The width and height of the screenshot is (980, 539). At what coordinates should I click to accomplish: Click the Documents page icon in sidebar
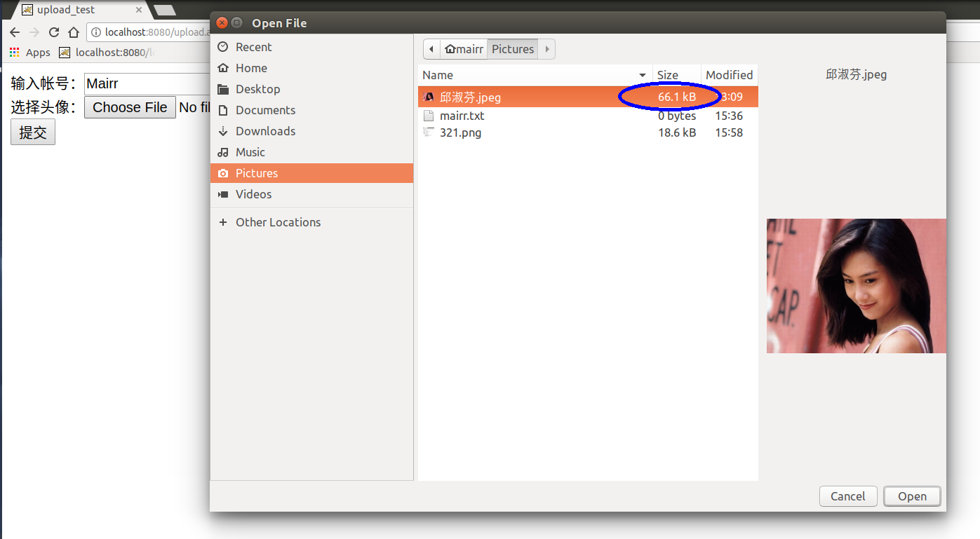(x=223, y=110)
